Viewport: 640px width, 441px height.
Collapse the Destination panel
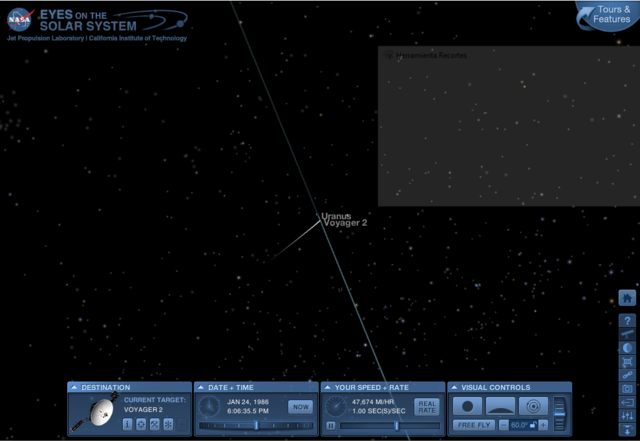pyautogui.click(x=74, y=387)
